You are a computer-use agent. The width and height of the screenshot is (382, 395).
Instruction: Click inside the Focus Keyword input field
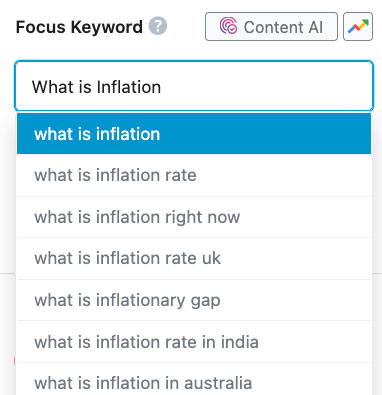pos(194,86)
